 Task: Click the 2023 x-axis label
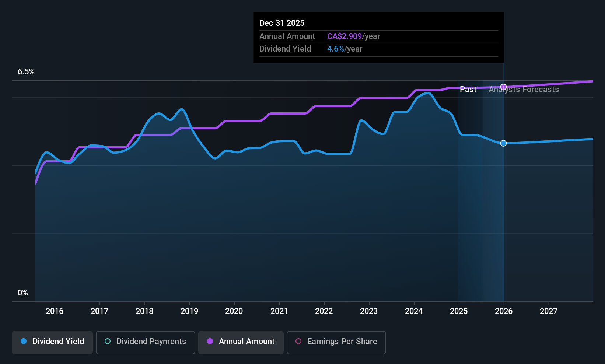(x=369, y=311)
